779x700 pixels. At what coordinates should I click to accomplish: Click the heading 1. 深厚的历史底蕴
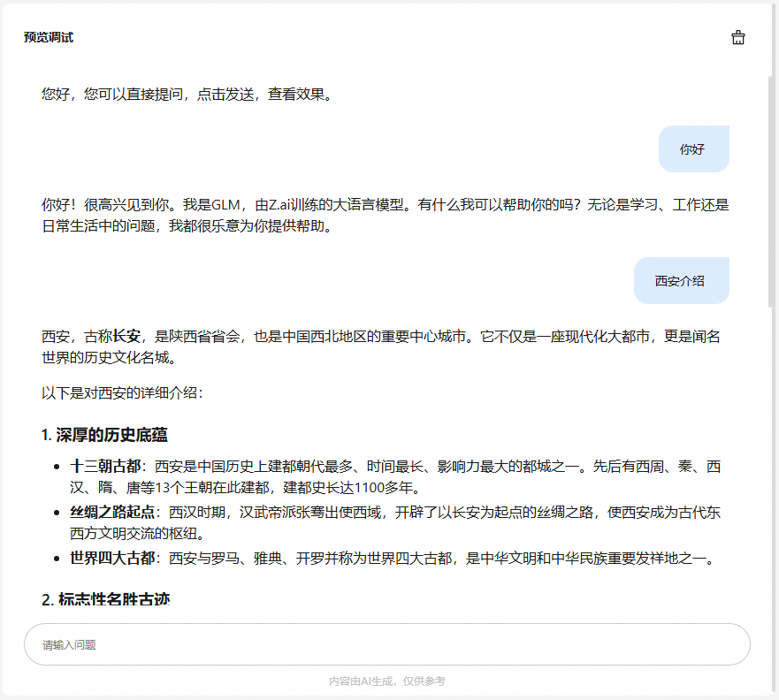point(104,435)
